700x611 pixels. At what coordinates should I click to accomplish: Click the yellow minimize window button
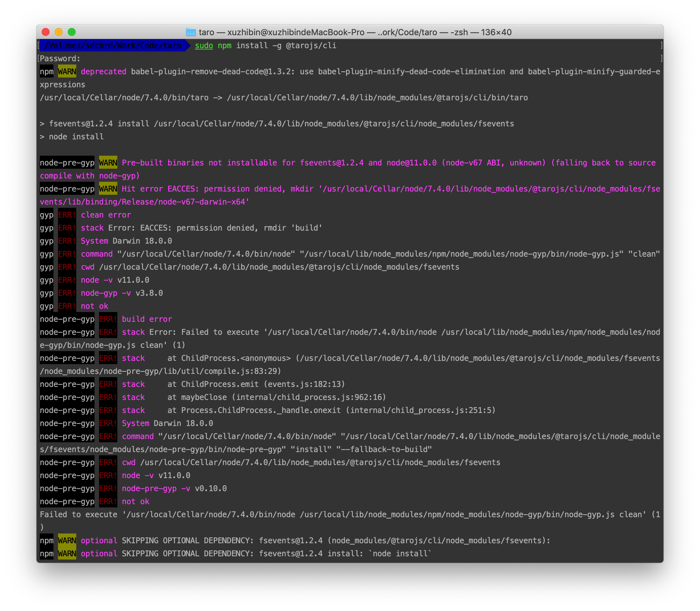59,32
